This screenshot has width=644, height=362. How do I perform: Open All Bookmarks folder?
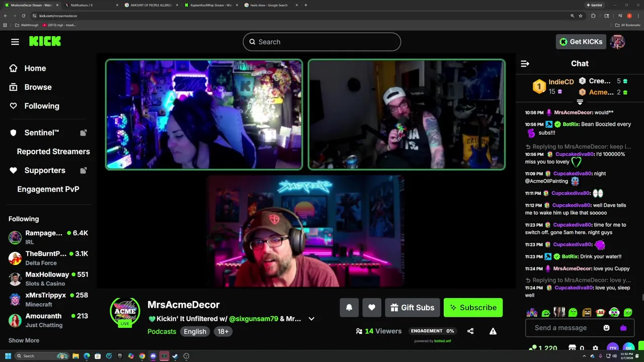tap(627, 25)
